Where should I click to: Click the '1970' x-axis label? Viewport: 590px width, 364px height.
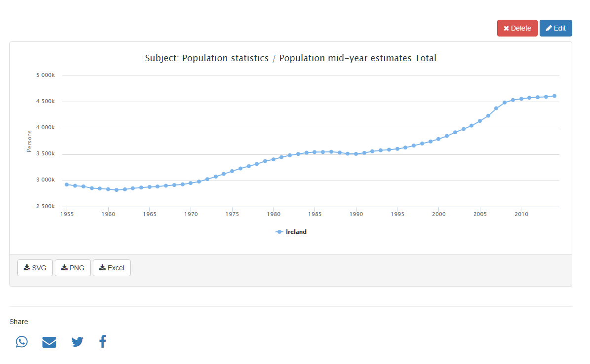click(x=191, y=214)
